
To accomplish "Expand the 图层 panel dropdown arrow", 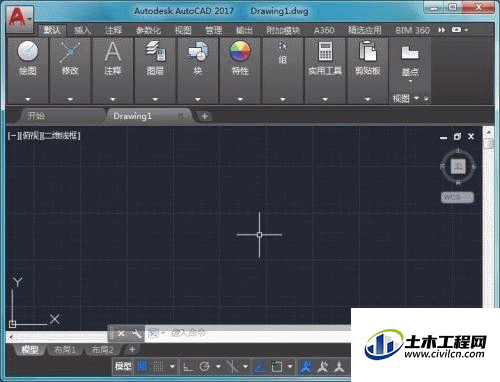I will click(155, 99).
